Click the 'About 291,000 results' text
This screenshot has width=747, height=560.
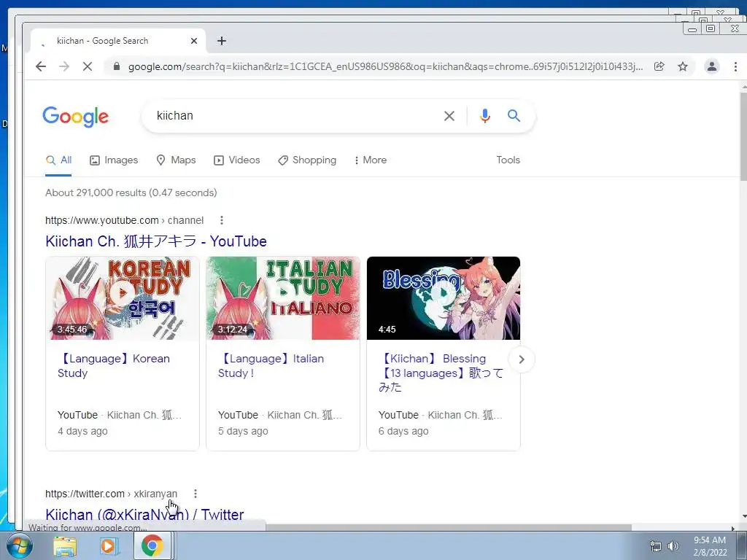point(131,192)
